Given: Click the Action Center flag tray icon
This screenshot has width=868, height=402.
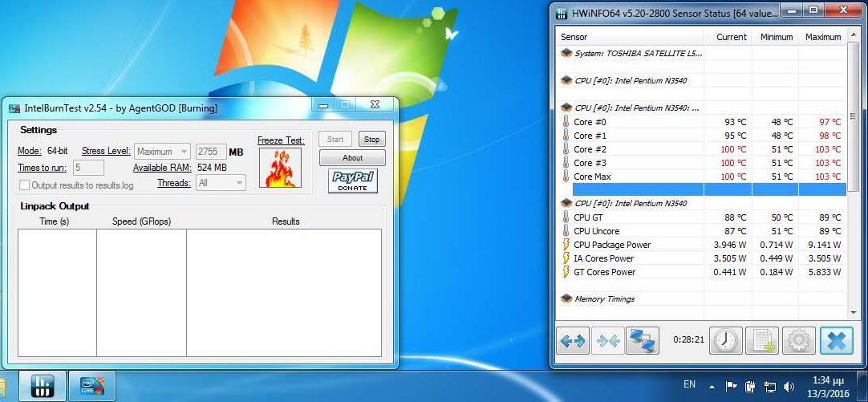Looking at the screenshot, I should click(732, 386).
